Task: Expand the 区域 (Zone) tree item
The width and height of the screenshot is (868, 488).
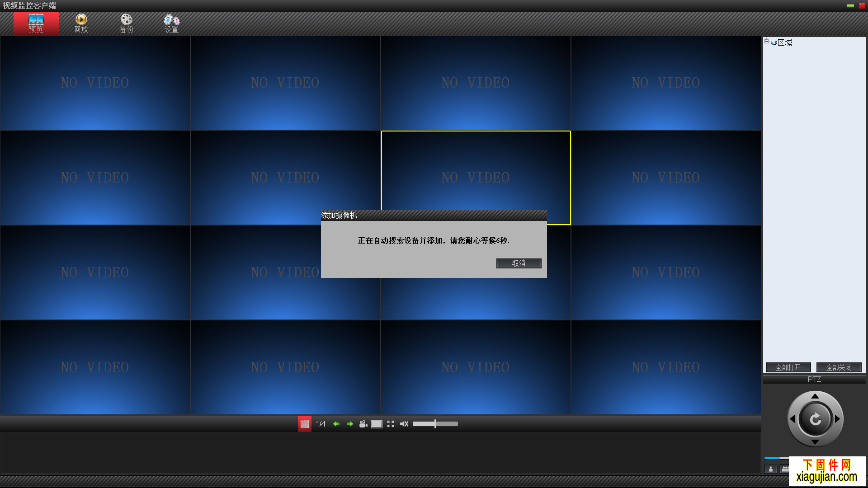Action: [766, 42]
